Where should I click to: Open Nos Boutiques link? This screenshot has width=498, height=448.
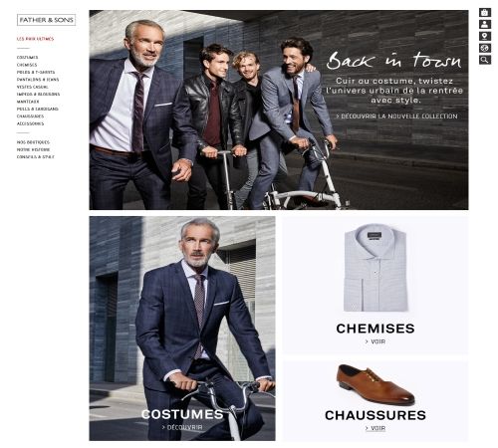33,142
